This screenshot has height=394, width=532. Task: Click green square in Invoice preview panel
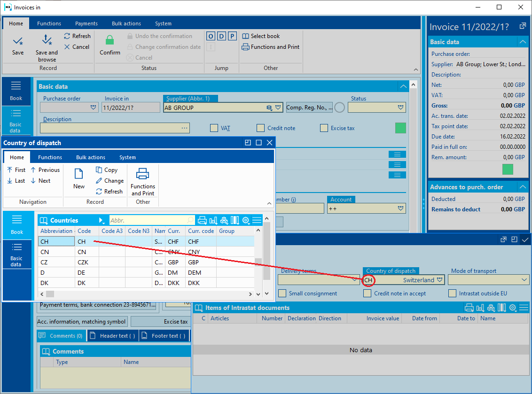pyautogui.click(x=508, y=169)
